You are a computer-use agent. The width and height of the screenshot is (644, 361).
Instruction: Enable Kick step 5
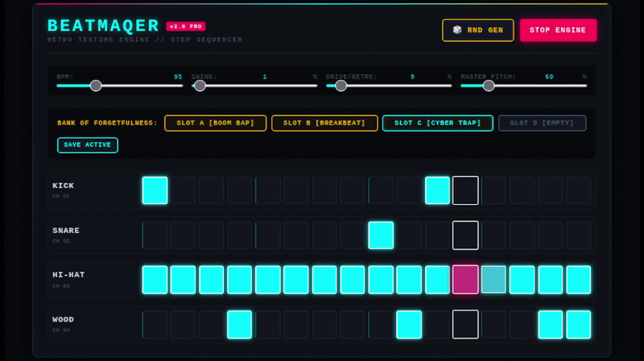(268, 191)
